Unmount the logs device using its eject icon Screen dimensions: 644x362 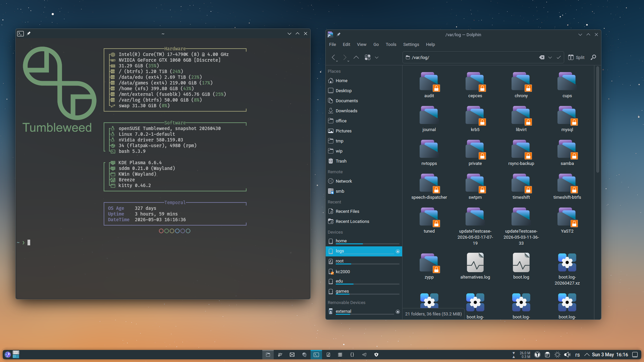(397, 251)
